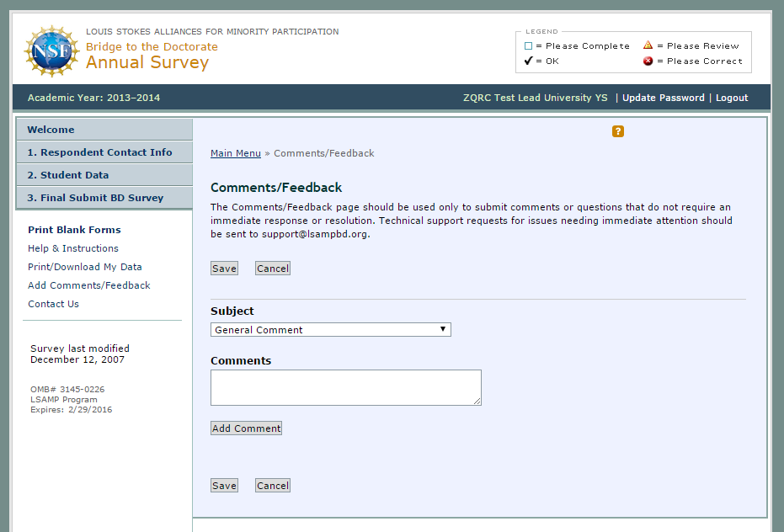This screenshot has height=532, width=784.
Task: Click the Please Complete checkbox legend icon
Action: click(528, 46)
